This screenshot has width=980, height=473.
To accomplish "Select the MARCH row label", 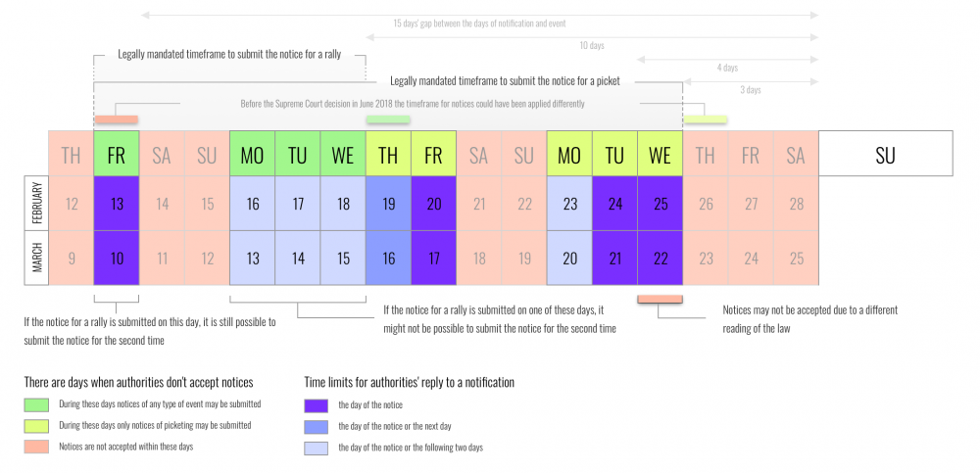I will 35,258.
